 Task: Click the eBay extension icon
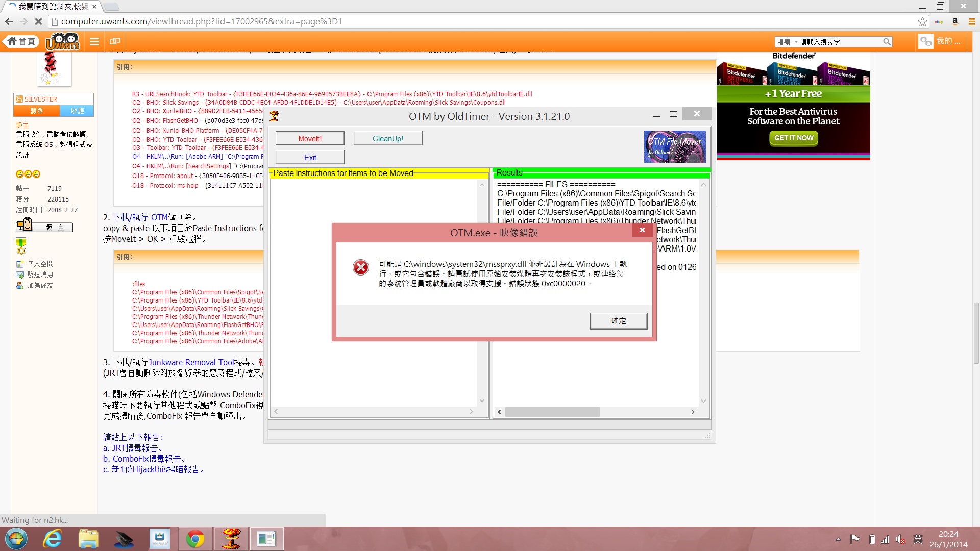[x=939, y=22]
